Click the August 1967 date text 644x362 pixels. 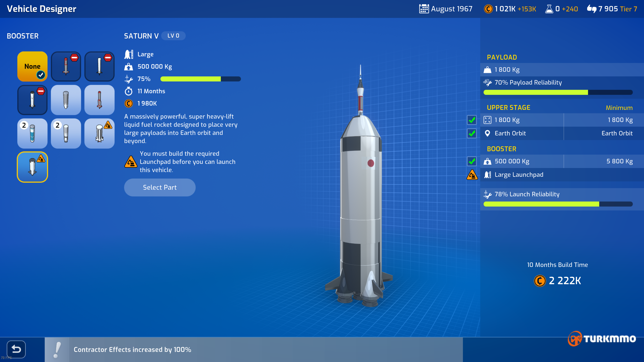452,9
